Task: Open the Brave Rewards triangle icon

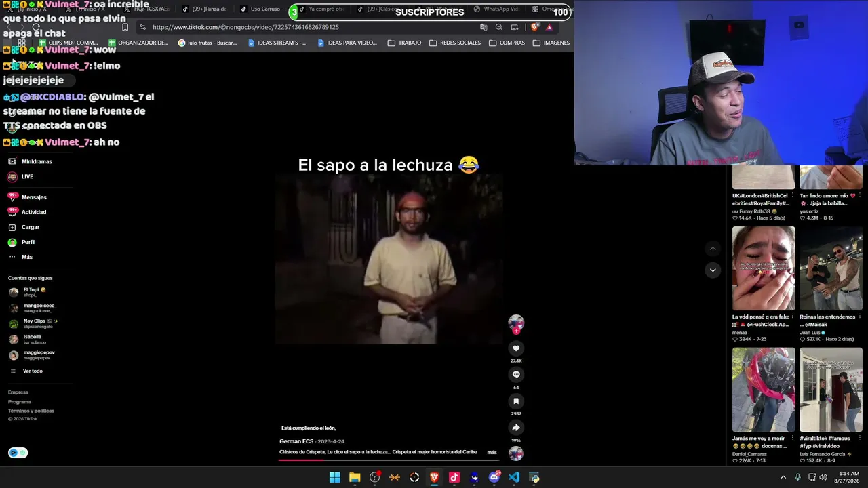Action: (x=549, y=27)
